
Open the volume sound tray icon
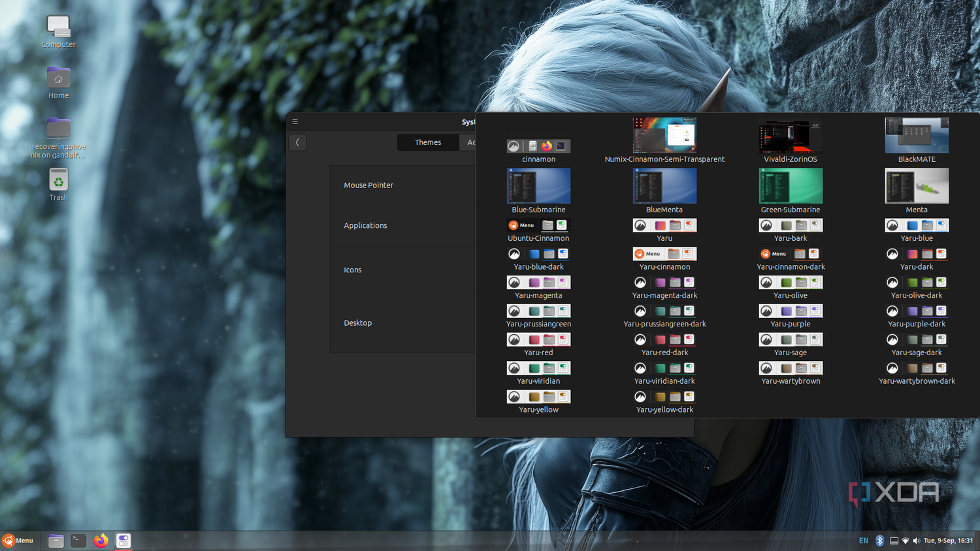point(916,541)
